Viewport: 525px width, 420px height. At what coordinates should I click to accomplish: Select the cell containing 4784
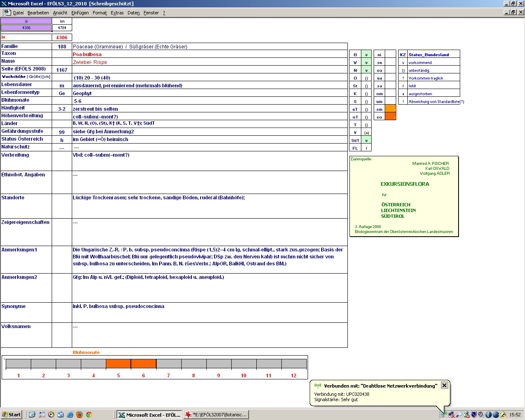pyautogui.click(x=62, y=28)
